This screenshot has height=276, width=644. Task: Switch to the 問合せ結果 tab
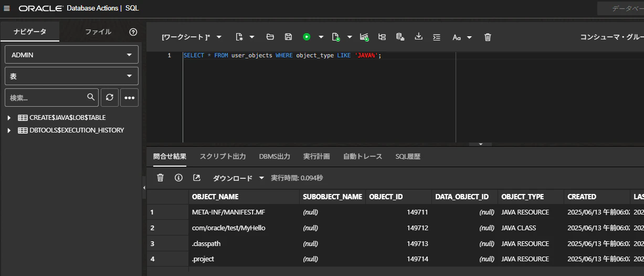coord(170,157)
